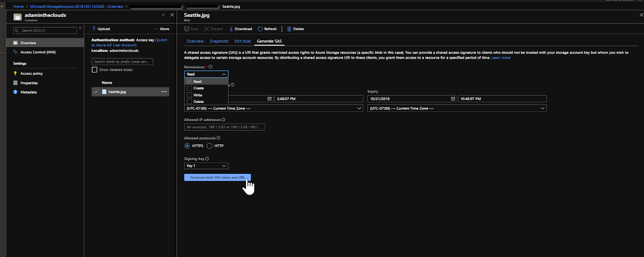Click the Search blobs by prefix field
The height and width of the screenshot is (257, 644).
pos(122,62)
